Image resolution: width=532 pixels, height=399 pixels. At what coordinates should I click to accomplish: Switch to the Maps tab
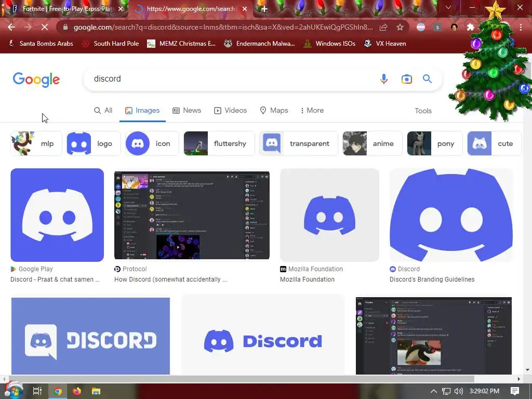click(274, 111)
